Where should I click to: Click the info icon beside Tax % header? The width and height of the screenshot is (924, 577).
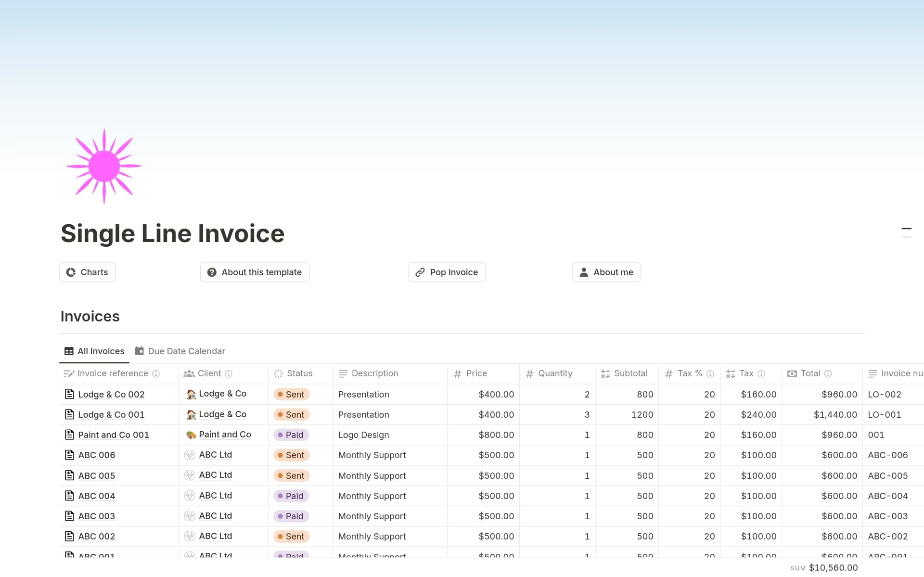[710, 373]
